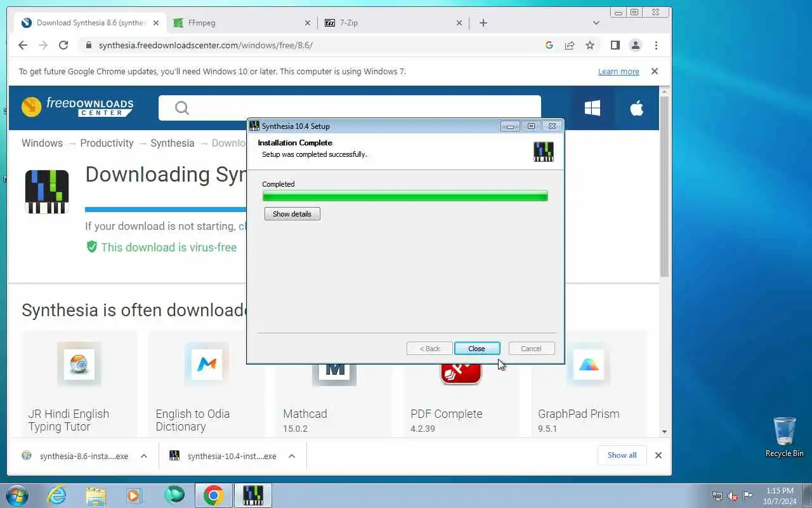This screenshot has width=812, height=508.
Task: Launch Internet Explorer from taskbar
Action: click(57, 495)
